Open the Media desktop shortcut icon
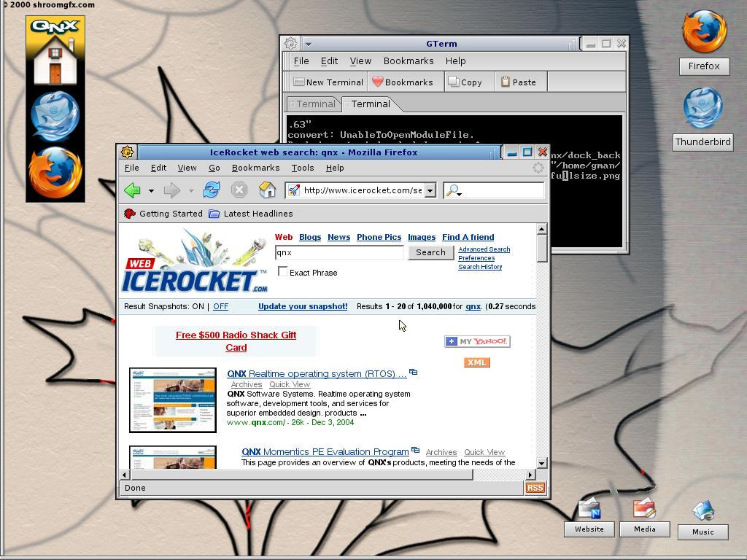Image resolution: width=747 pixels, height=560 pixels. (x=645, y=508)
